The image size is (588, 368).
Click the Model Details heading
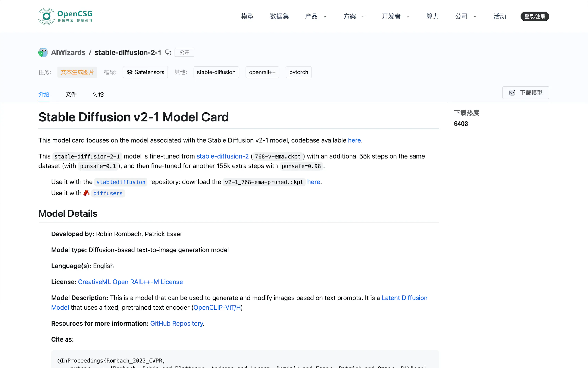[x=68, y=213]
